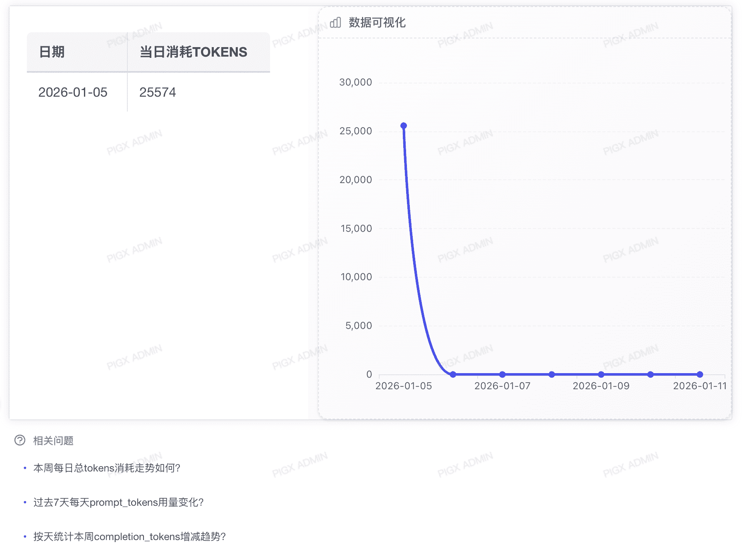
Task: Select the last data point at 2026-01-11
Action: pyautogui.click(x=699, y=374)
